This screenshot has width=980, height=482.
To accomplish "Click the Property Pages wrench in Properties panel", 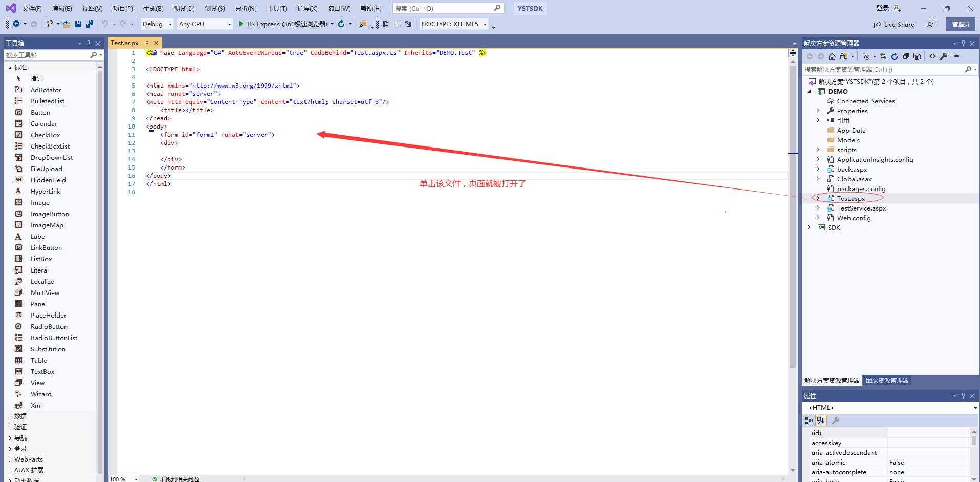I will pos(836,421).
